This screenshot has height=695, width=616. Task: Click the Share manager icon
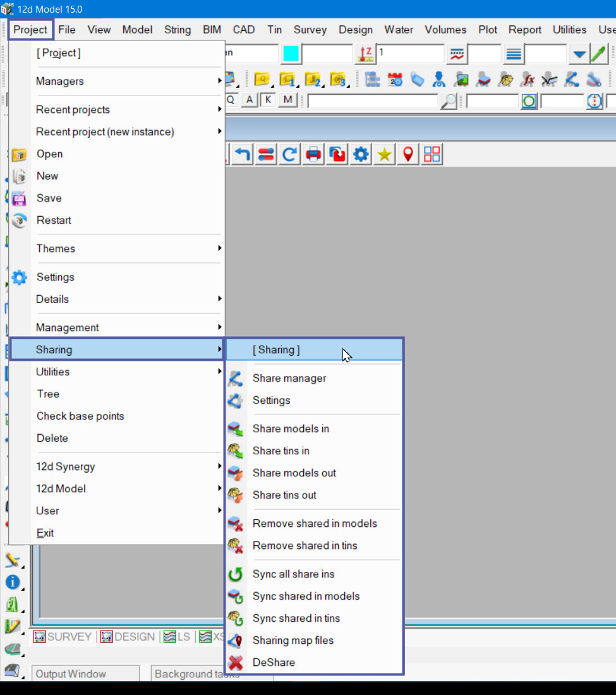tap(235, 378)
